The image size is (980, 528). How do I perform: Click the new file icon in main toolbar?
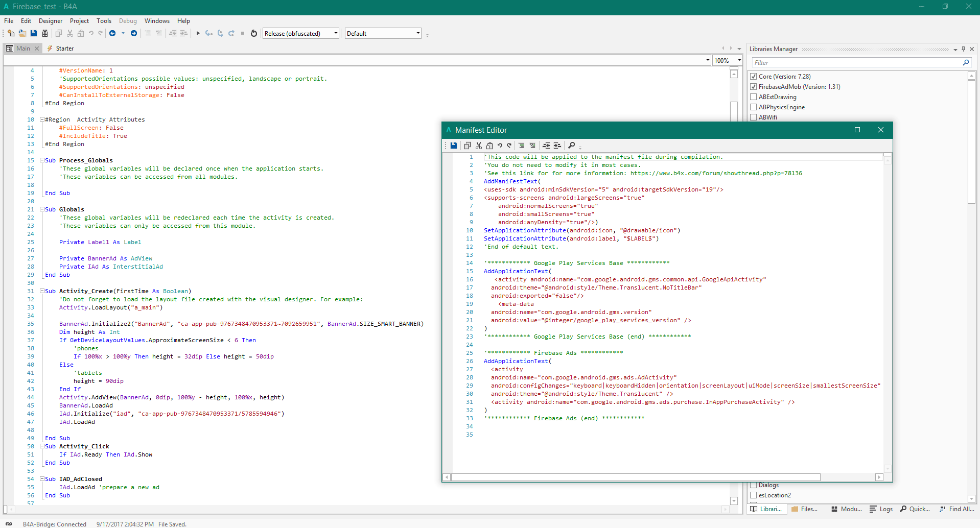pyautogui.click(x=11, y=34)
